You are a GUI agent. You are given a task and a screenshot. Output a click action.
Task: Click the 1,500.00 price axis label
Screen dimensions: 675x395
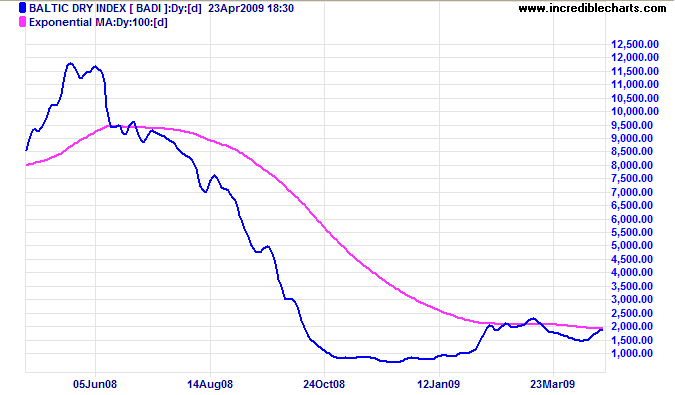(x=632, y=340)
